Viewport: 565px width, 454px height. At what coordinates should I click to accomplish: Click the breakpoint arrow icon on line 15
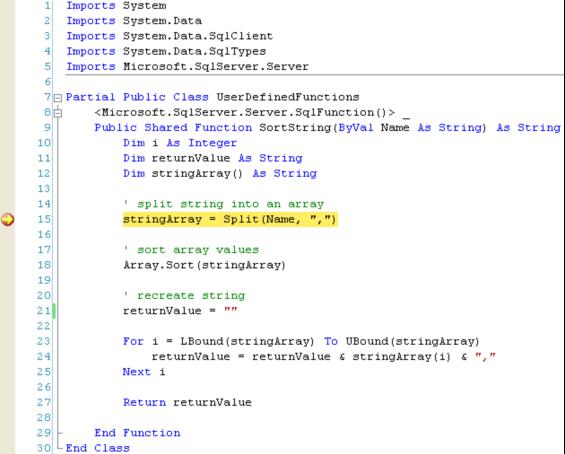[x=8, y=219]
